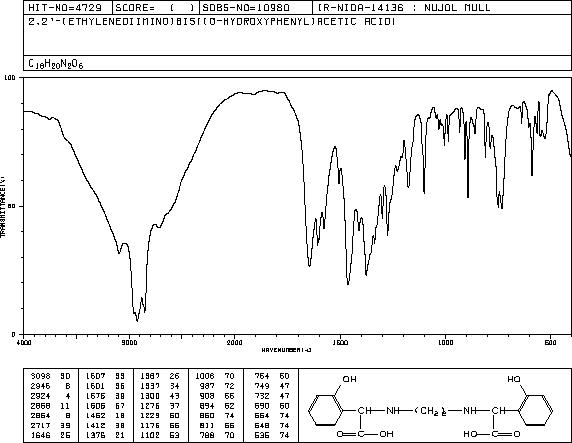The width and height of the screenshot is (572, 443).
Task: Click the right HO-C=O carboxyl group
Action: [x=491, y=434]
